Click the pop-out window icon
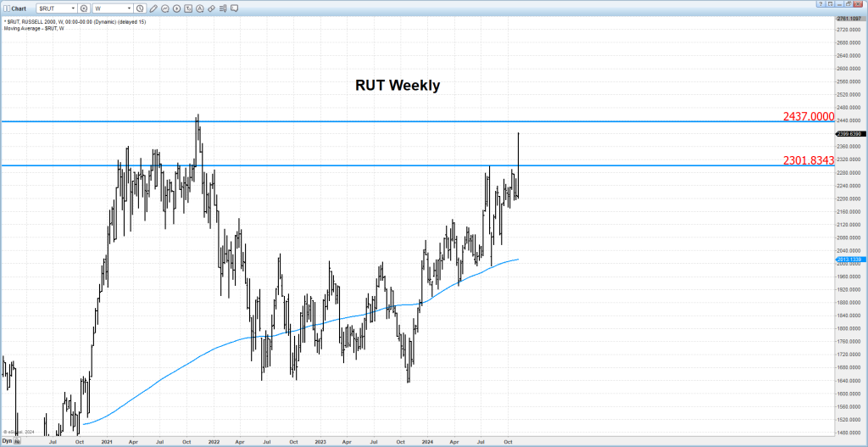The image size is (868, 447). coord(831,3)
